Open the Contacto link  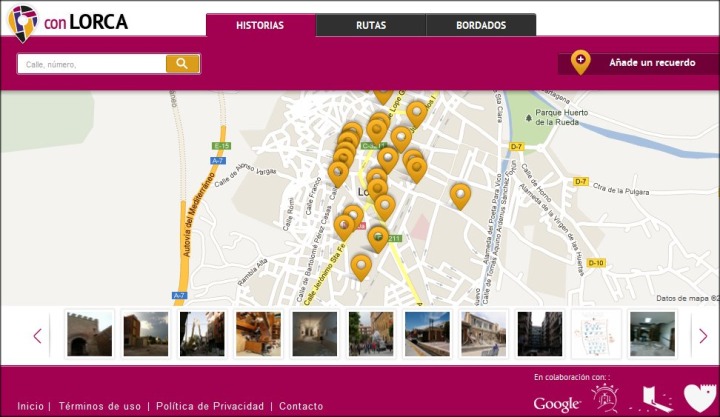pyautogui.click(x=301, y=406)
